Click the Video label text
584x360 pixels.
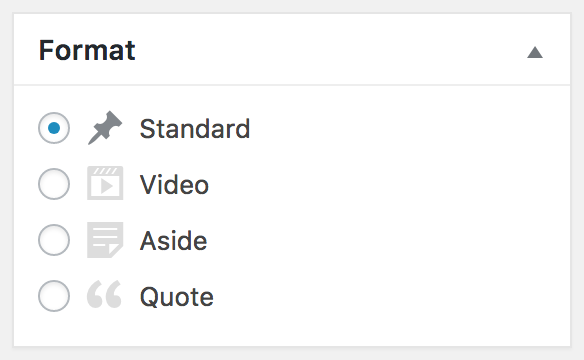tap(174, 185)
